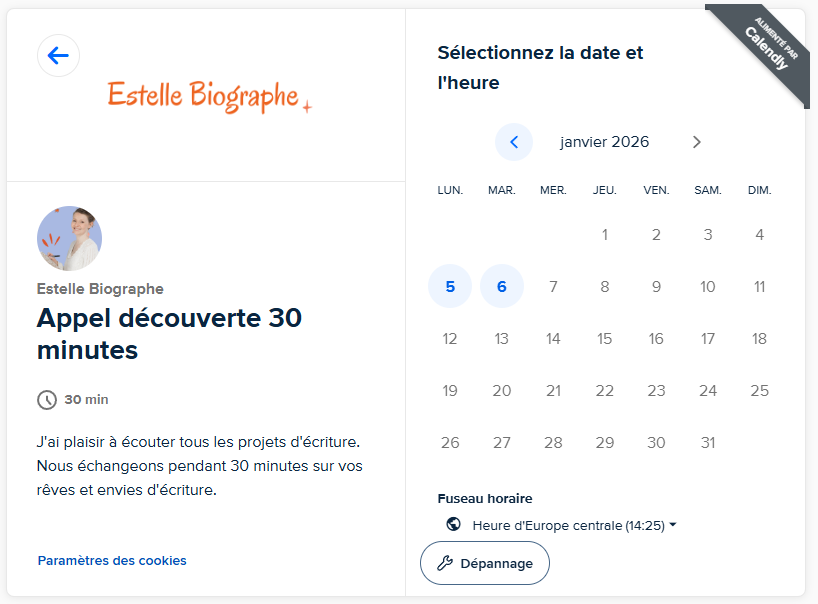Click the blue back arrow button

[x=58, y=56]
